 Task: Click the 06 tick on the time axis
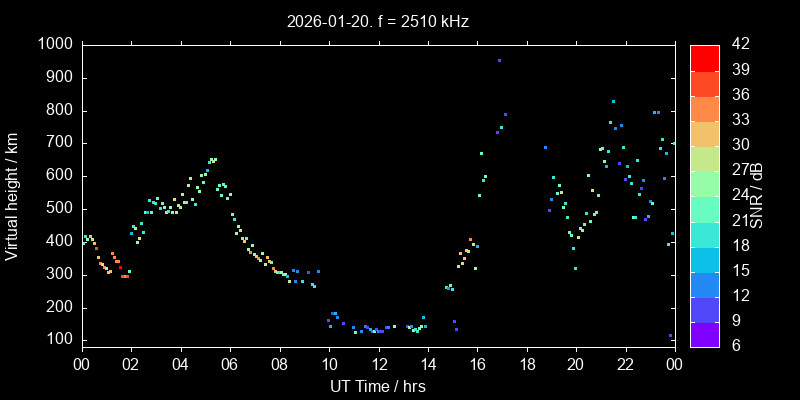tap(229, 365)
